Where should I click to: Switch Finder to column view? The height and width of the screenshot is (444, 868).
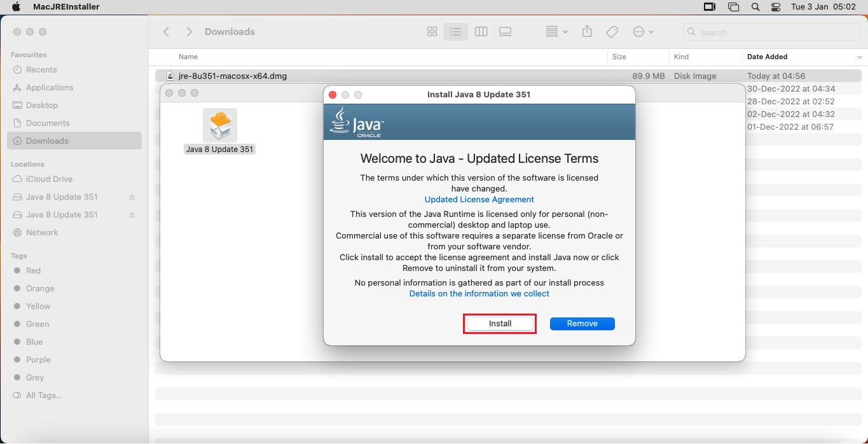481,32
